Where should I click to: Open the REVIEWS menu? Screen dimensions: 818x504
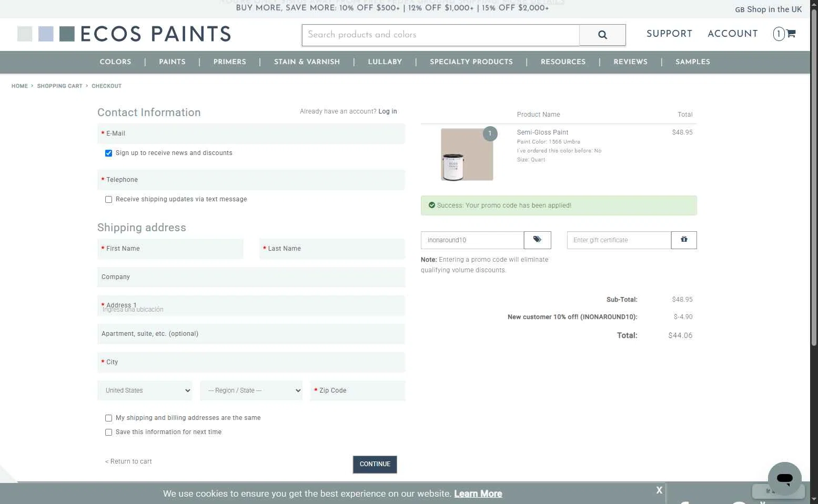(x=630, y=62)
